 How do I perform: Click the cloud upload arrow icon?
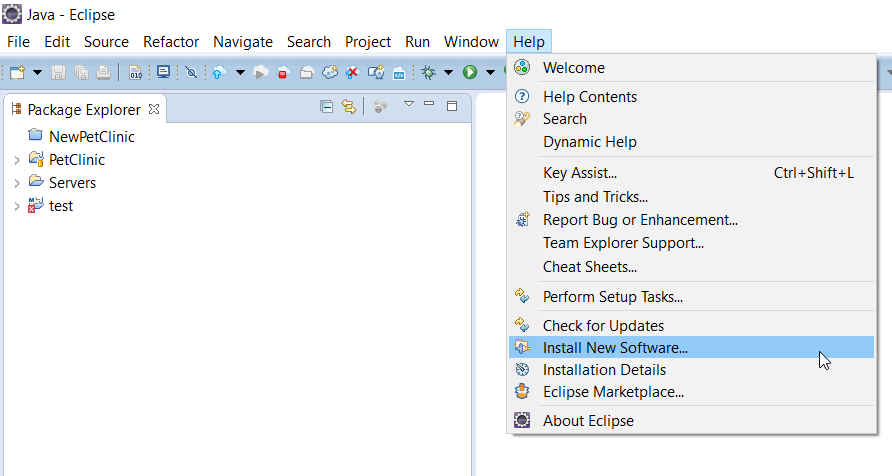(220, 72)
